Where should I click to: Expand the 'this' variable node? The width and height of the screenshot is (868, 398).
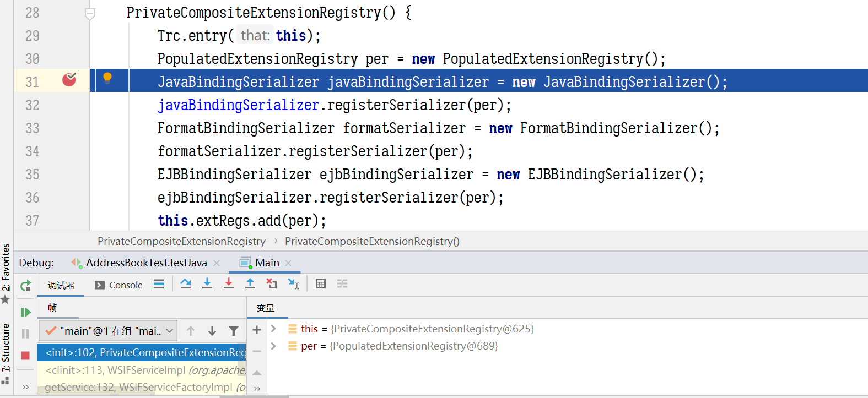click(273, 329)
